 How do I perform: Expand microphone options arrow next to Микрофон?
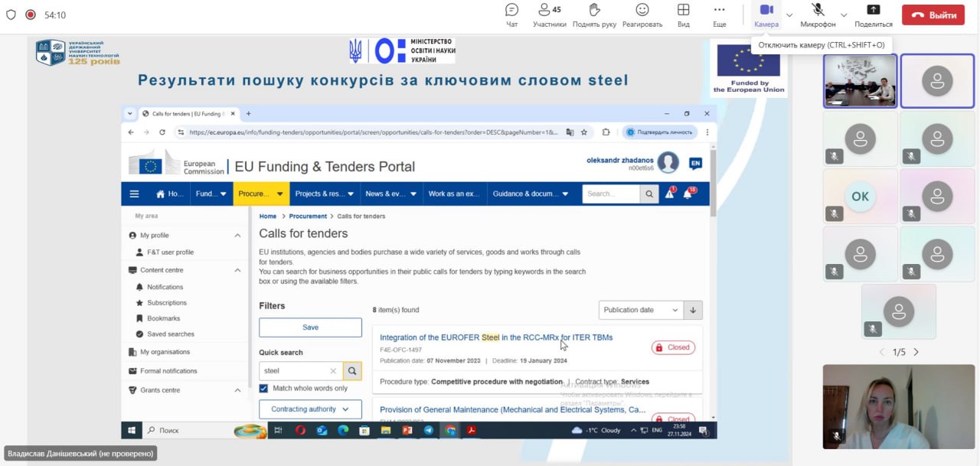pos(844,15)
